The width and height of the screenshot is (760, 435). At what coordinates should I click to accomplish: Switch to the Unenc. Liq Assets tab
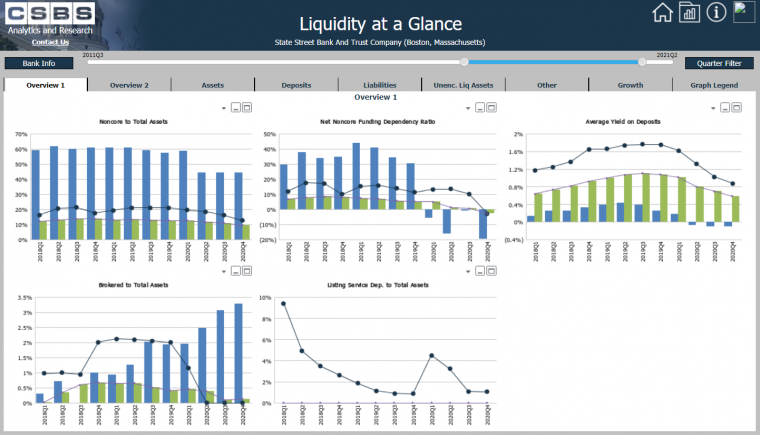point(463,85)
